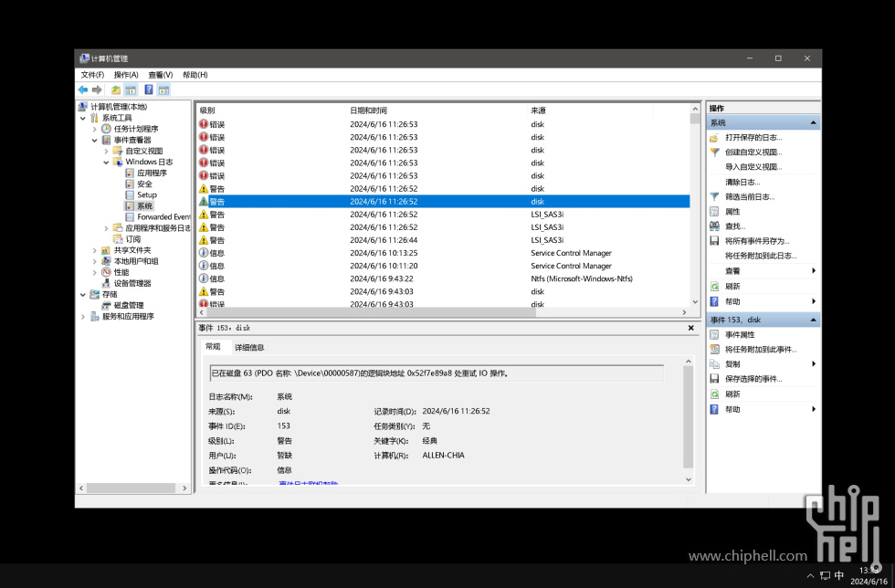Click 打开保存的日志 action

click(753, 138)
